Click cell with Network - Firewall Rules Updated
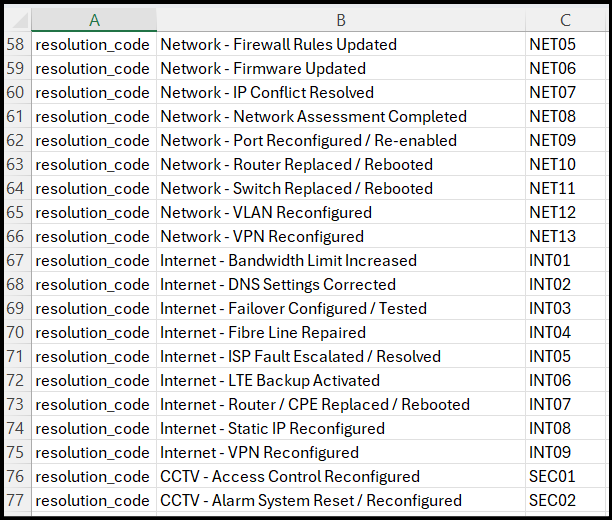Viewport: 612px width, 520px height. pos(341,44)
